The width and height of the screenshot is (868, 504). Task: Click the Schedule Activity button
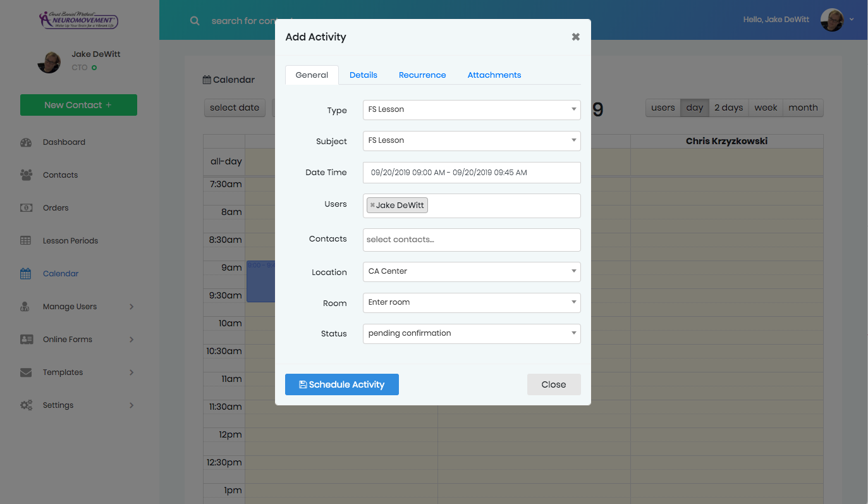pyautogui.click(x=341, y=384)
